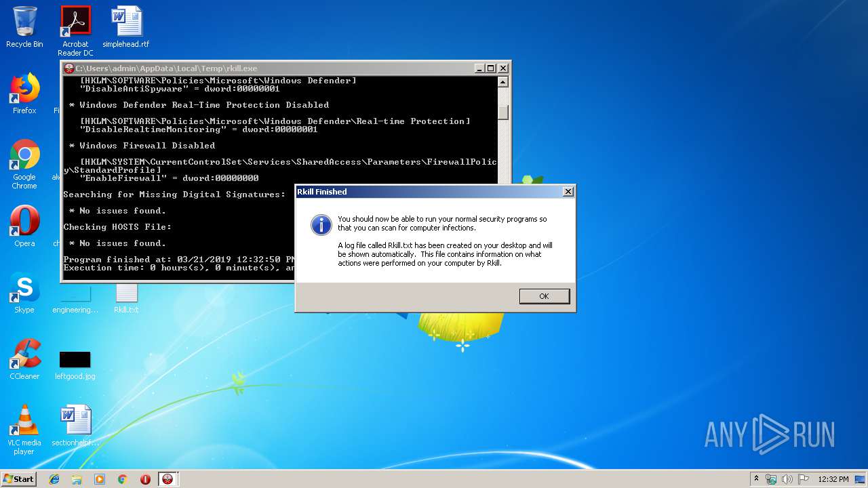The image size is (868, 488).
Task: Open the Action Center flag icon
Action: click(804, 479)
